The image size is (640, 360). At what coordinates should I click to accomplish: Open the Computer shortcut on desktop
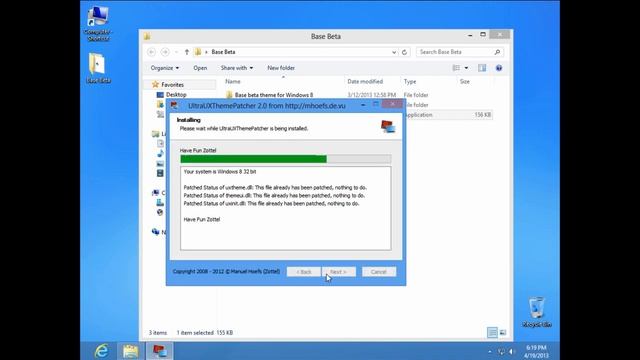point(98,24)
